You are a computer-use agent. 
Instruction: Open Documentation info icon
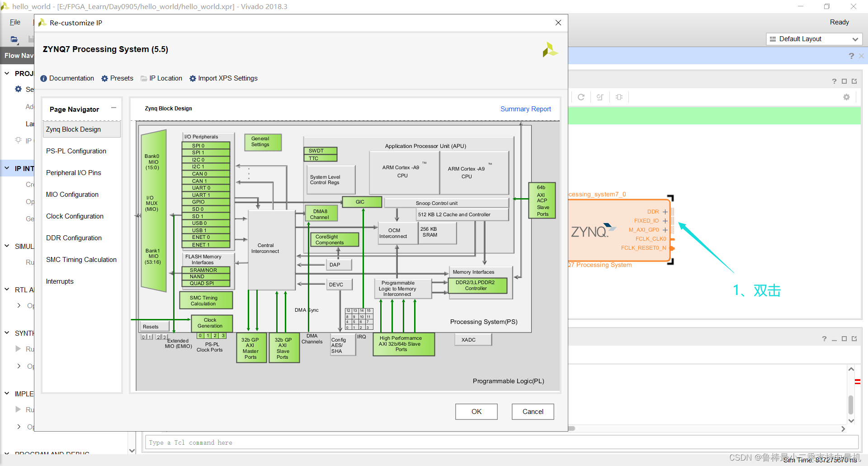[43, 78]
